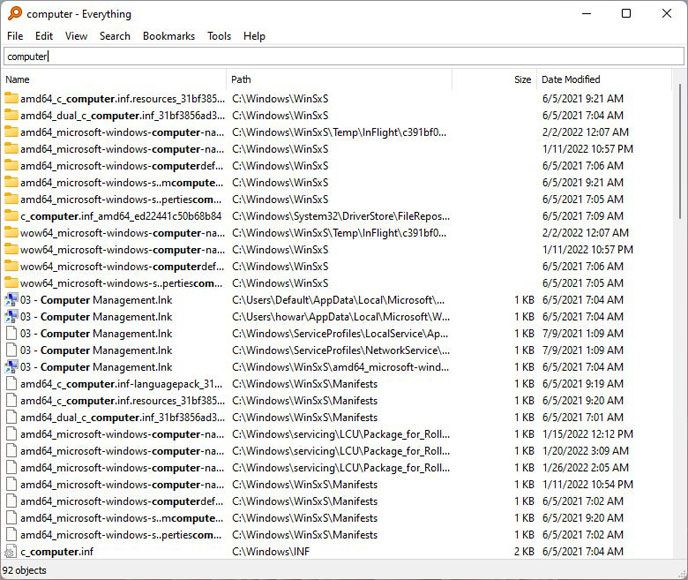
Task: Click shortcut icon of Computer Management.lnk in Users\Default
Action: [11, 300]
